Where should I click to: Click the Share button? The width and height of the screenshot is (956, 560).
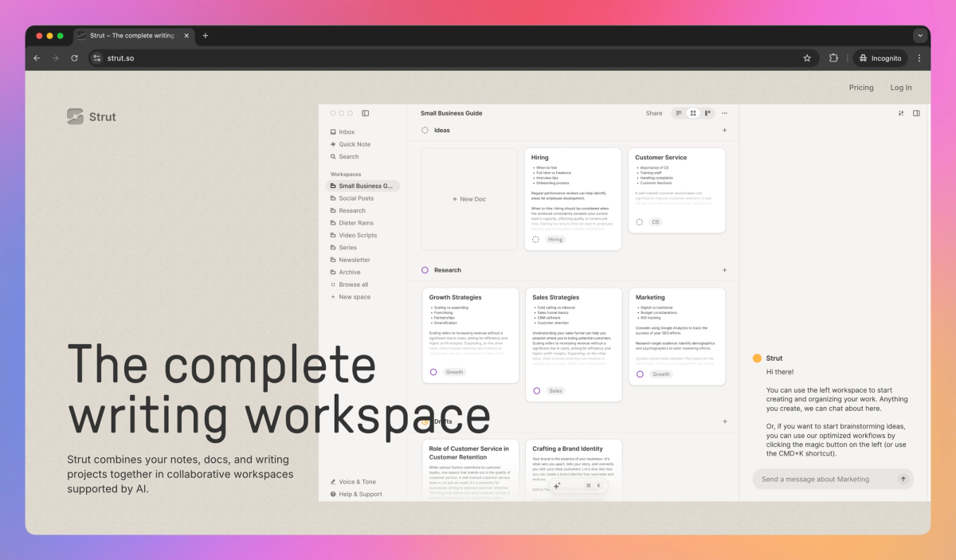[654, 113]
